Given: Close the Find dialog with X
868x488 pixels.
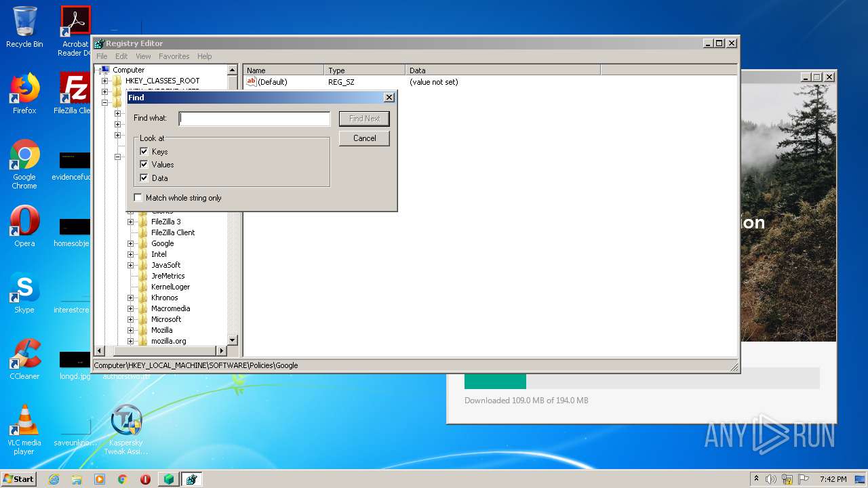Looking at the screenshot, I should point(389,98).
